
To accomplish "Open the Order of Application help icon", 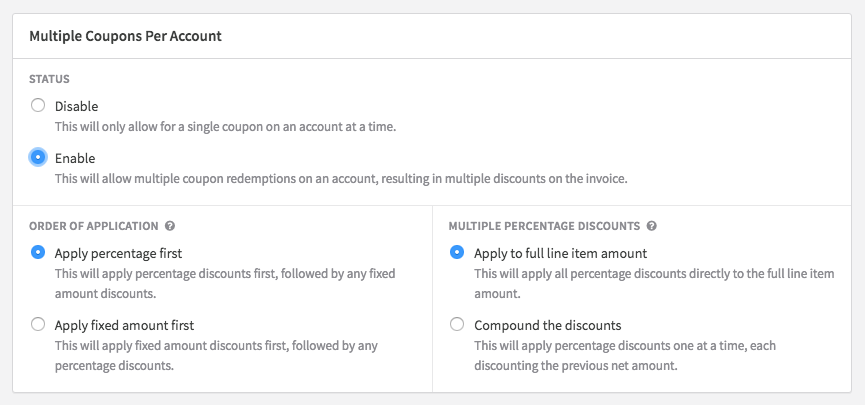I will tap(170, 226).
